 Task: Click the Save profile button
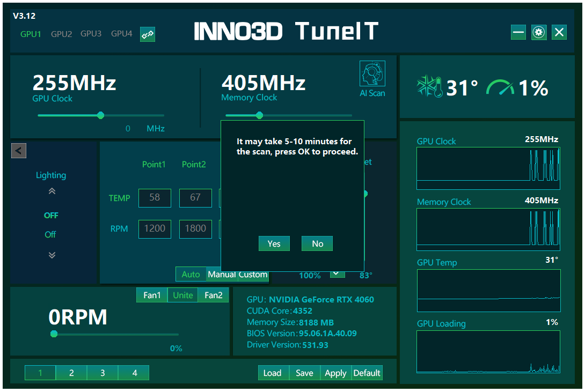305,373
